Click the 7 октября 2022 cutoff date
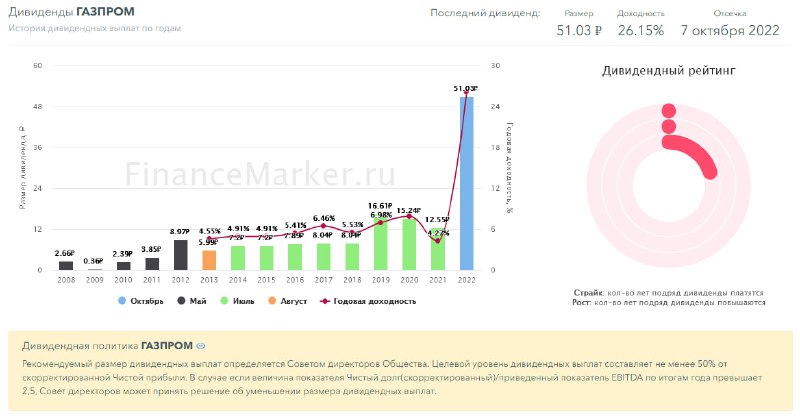 point(730,31)
